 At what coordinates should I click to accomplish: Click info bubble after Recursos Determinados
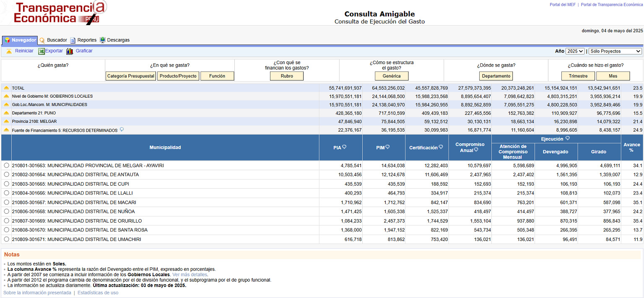(x=122, y=130)
